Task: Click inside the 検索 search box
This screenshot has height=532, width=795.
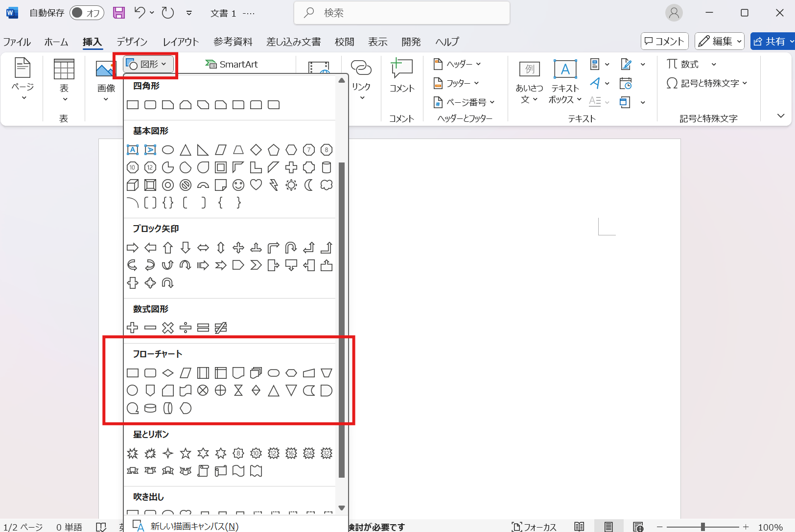Action: pos(401,13)
